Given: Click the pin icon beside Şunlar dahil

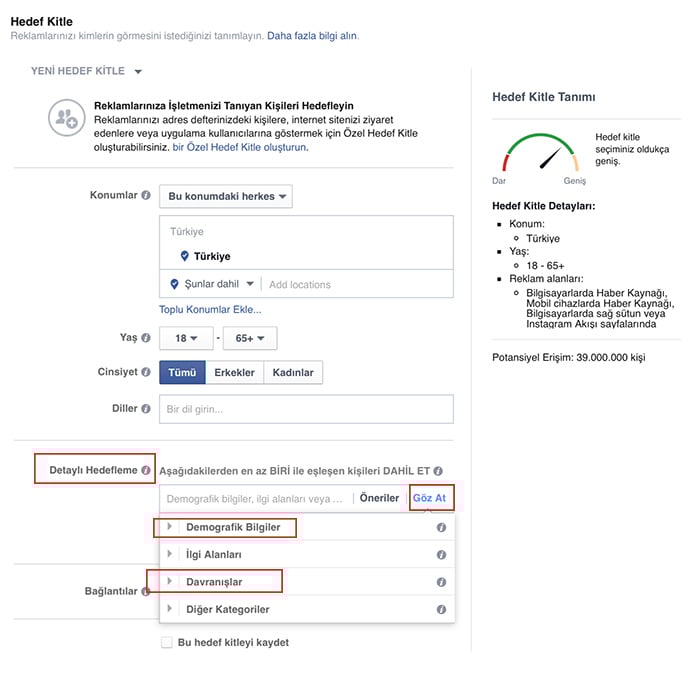Looking at the screenshot, I should (175, 284).
